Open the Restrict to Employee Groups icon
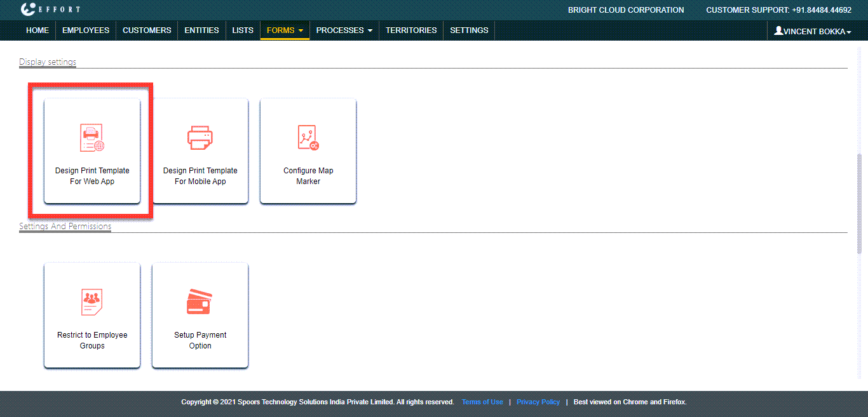Viewport: 868px width, 417px height. coord(92,302)
